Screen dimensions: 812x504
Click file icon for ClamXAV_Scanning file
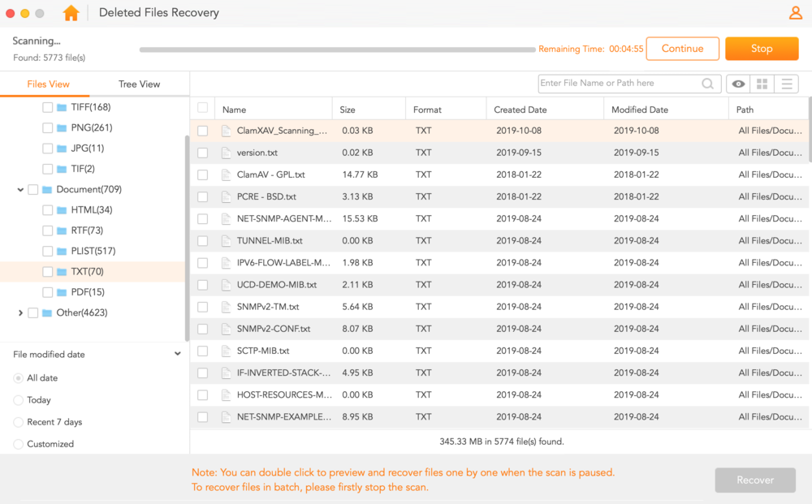tap(226, 131)
